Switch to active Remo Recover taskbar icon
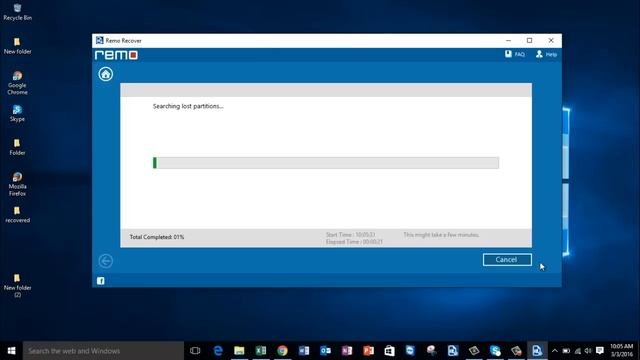Image resolution: width=640 pixels, height=360 pixels. (x=537, y=351)
